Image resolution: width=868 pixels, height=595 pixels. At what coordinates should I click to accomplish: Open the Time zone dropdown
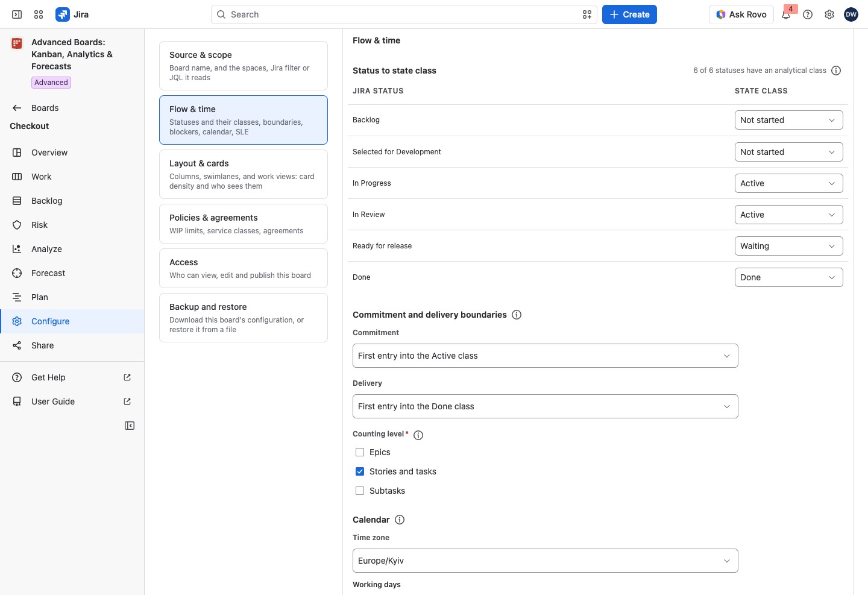pos(545,561)
